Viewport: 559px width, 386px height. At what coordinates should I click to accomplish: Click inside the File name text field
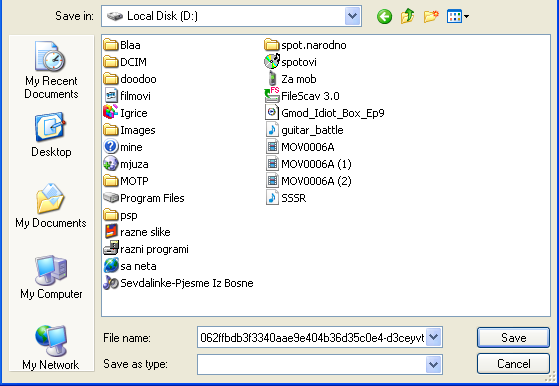[x=312, y=337]
